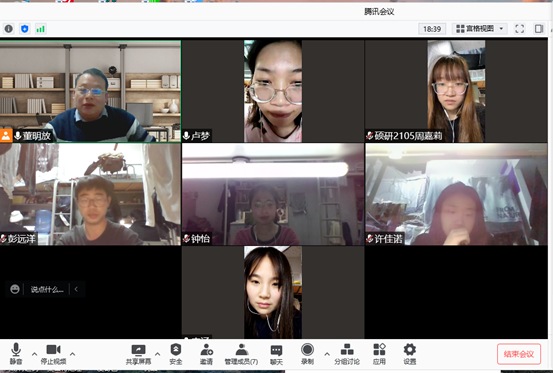Open the Apps (应用) menu
553x373 pixels.
tap(379, 354)
